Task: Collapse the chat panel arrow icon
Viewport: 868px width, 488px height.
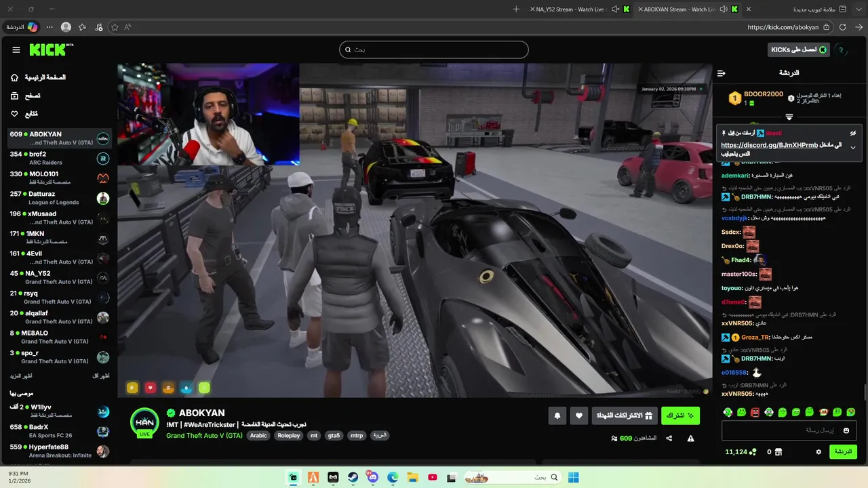Action: [x=722, y=73]
